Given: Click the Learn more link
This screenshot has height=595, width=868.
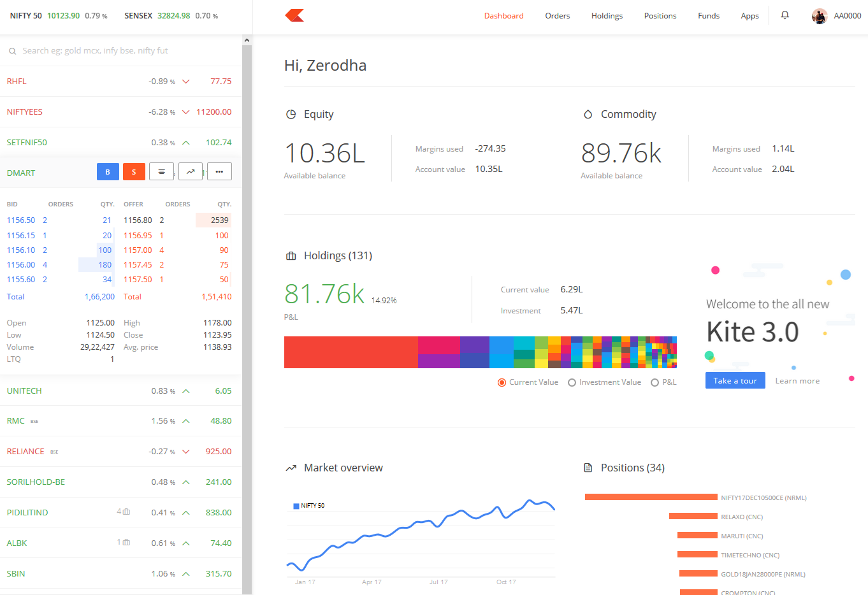Looking at the screenshot, I should [x=797, y=380].
